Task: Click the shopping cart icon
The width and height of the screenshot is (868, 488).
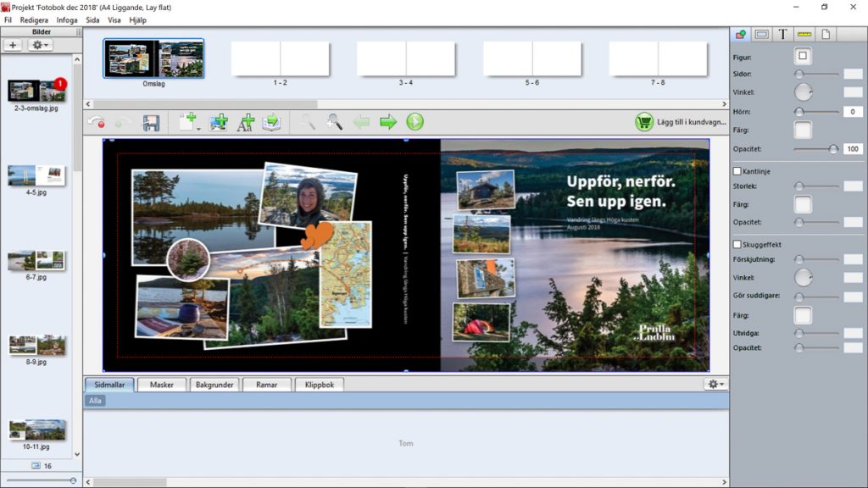Action: tap(644, 122)
